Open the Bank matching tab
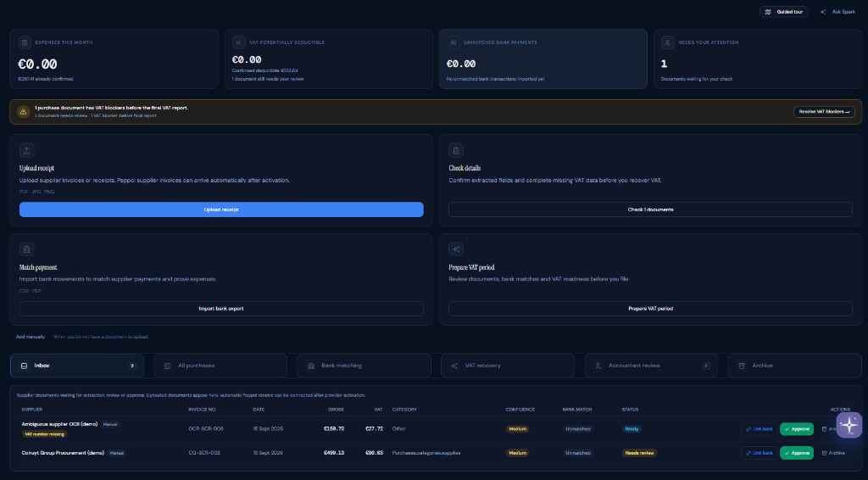The width and height of the screenshot is (868, 480). (364, 366)
